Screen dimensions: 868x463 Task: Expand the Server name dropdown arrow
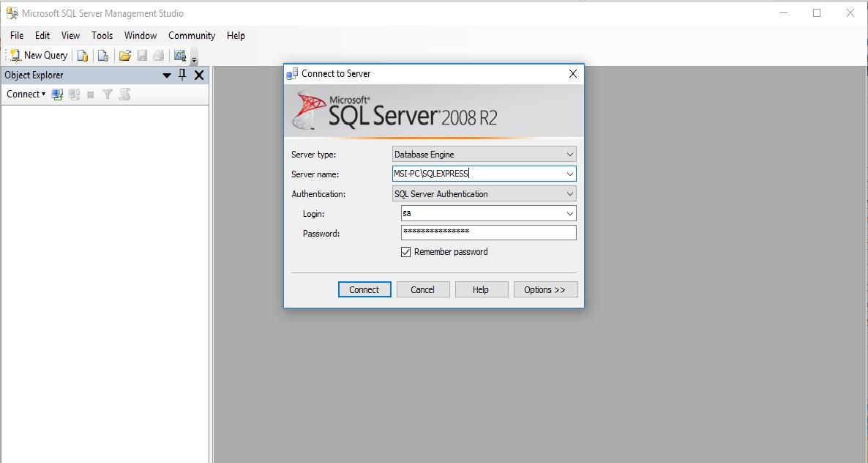pyautogui.click(x=569, y=174)
